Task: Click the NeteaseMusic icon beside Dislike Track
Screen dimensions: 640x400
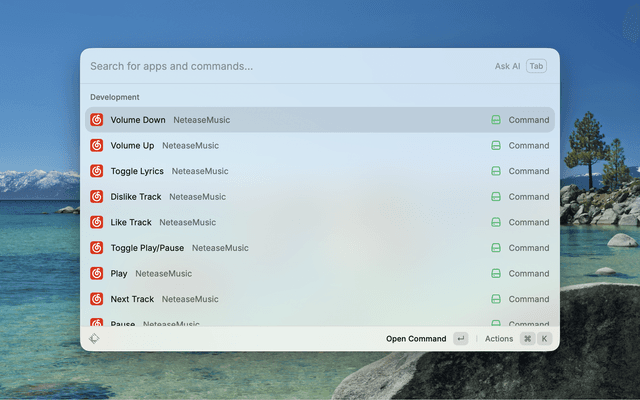Action: coord(97,197)
